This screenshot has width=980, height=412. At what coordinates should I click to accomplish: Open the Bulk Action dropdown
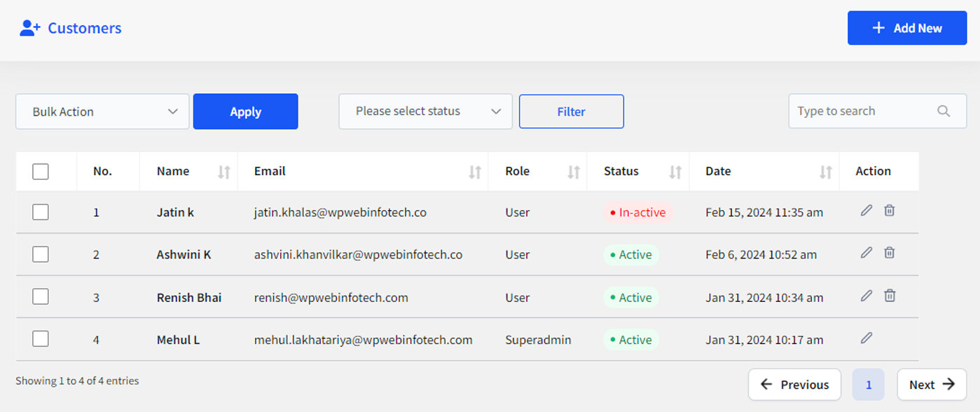[x=102, y=111]
